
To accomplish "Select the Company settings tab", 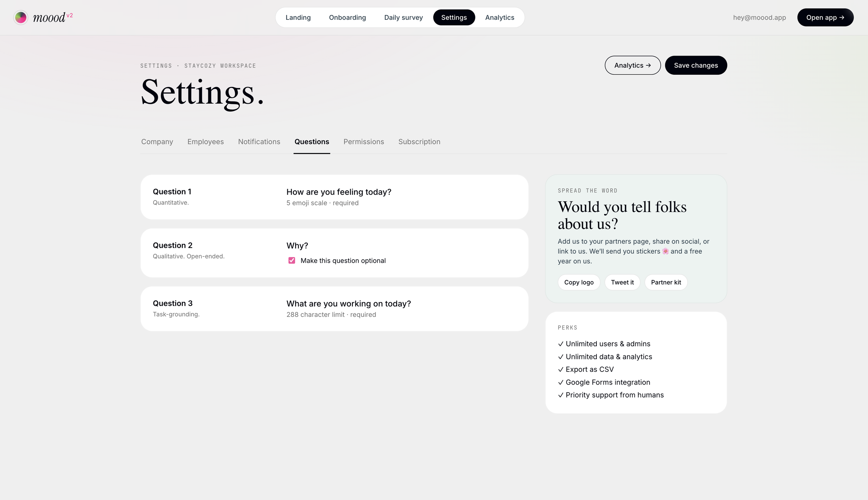I will point(157,142).
